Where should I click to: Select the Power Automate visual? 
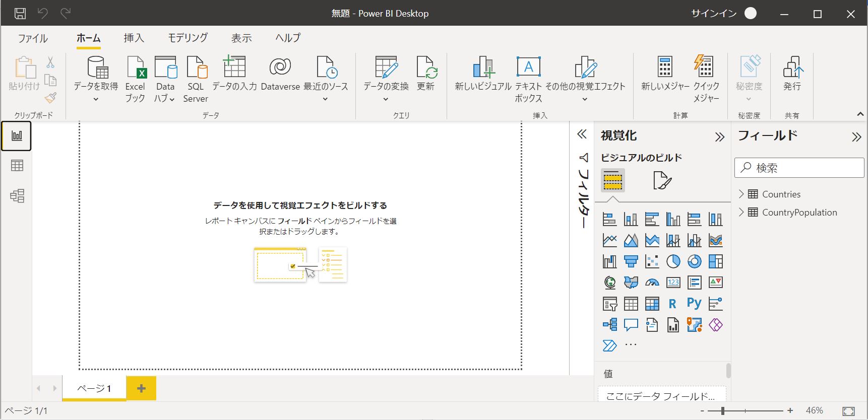click(609, 345)
